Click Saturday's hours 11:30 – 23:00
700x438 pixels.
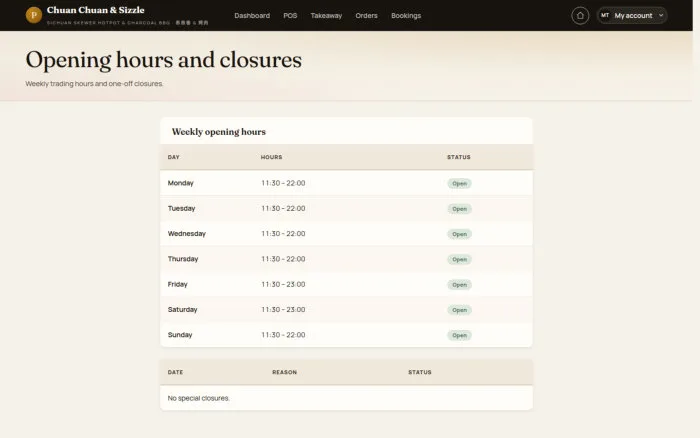[x=283, y=309]
